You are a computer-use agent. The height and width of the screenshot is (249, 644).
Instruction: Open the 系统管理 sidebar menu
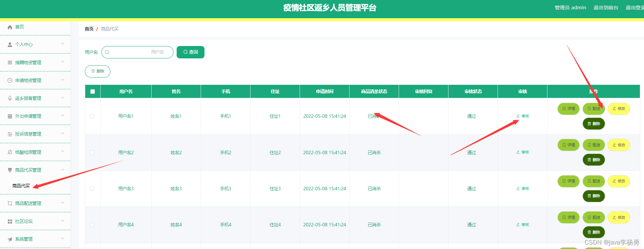35,239
